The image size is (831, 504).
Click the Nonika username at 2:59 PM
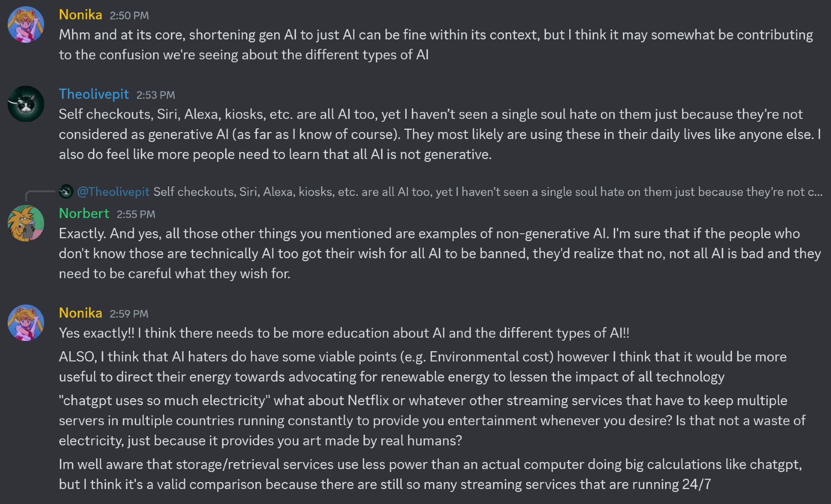tap(81, 313)
